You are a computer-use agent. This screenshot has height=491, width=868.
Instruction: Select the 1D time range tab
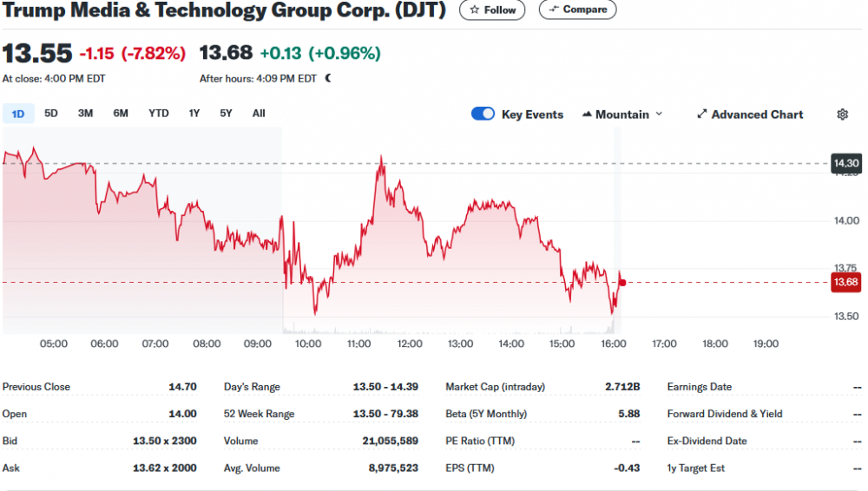tap(18, 114)
